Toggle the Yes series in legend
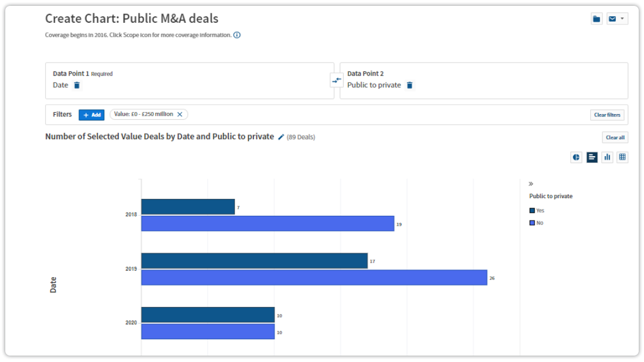Image resolution: width=644 pixels, height=362 pixels. [536, 211]
